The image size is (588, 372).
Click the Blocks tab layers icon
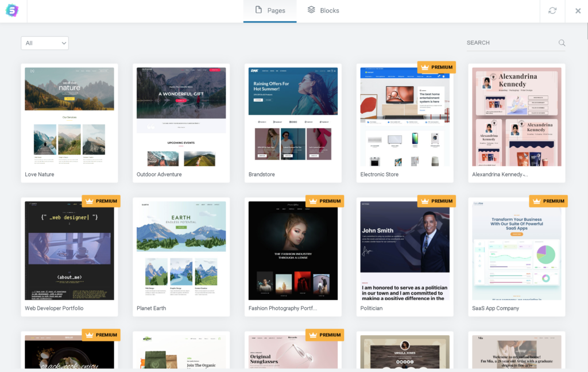(x=311, y=10)
